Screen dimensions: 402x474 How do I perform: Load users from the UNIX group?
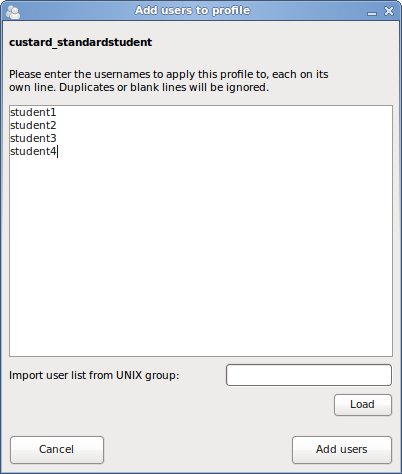click(x=363, y=405)
